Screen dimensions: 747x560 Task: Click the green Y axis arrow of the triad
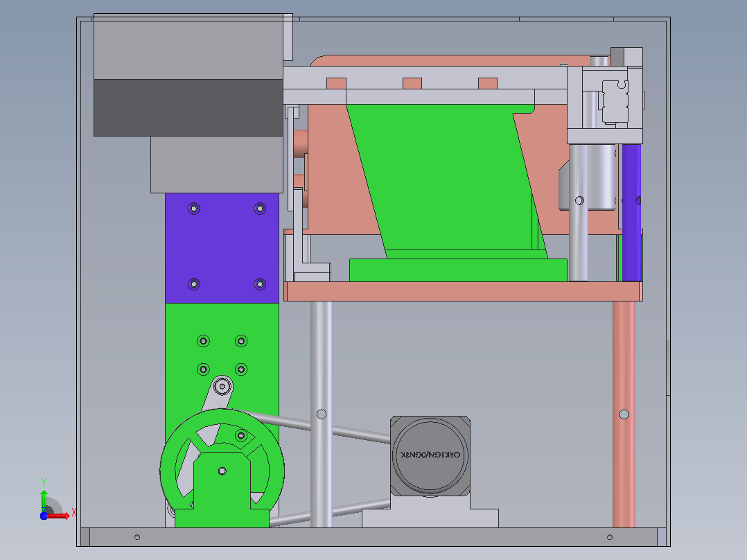click(44, 500)
